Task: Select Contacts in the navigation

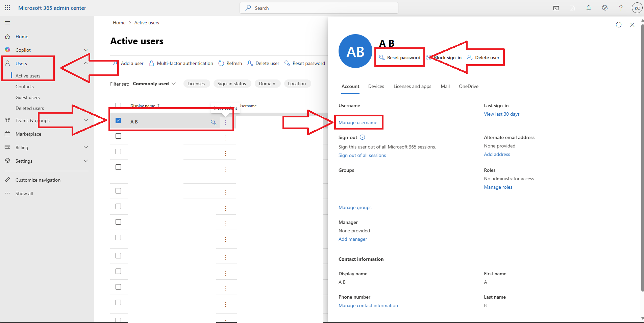Action: pyautogui.click(x=25, y=87)
